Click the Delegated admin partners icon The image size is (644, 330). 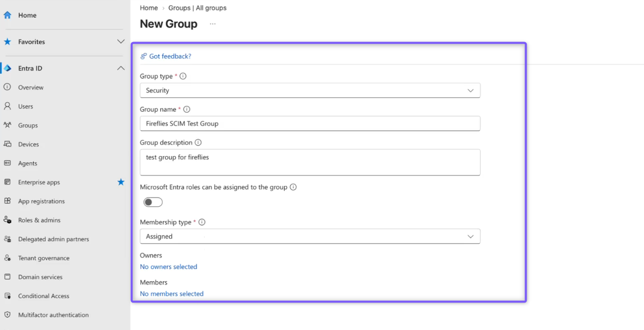pyautogui.click(x=7, y=239)
